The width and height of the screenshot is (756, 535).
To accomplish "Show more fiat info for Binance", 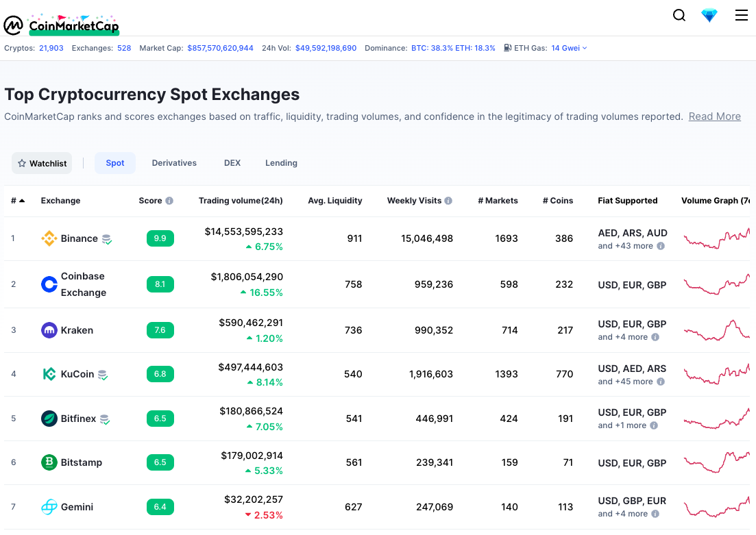I will pyautogui.click(x=661, y=246).
